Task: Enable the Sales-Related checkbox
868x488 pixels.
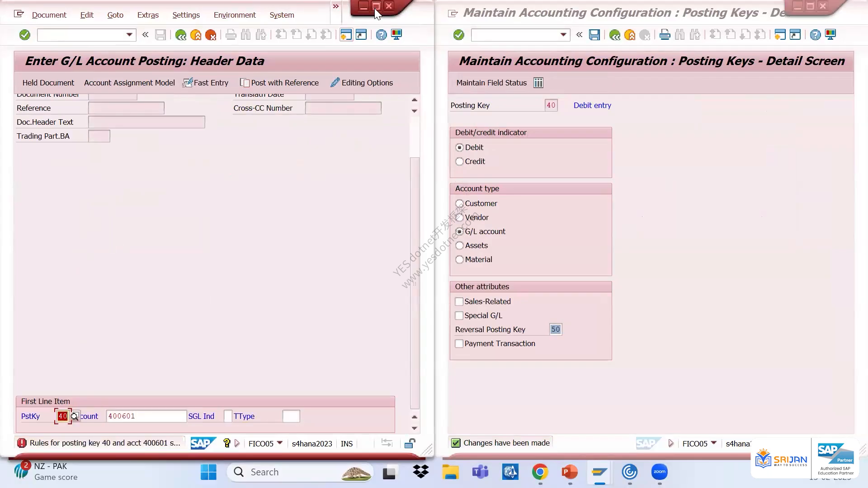Action: [x=459, y=301]
